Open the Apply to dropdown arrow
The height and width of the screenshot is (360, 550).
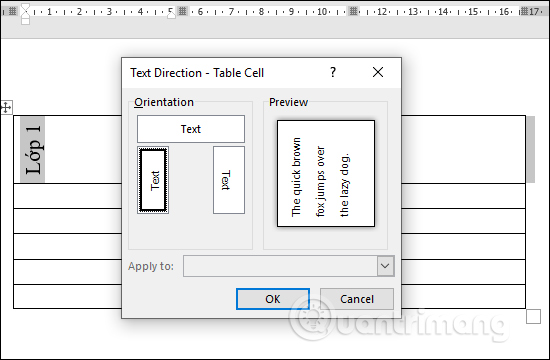(385, 266)
